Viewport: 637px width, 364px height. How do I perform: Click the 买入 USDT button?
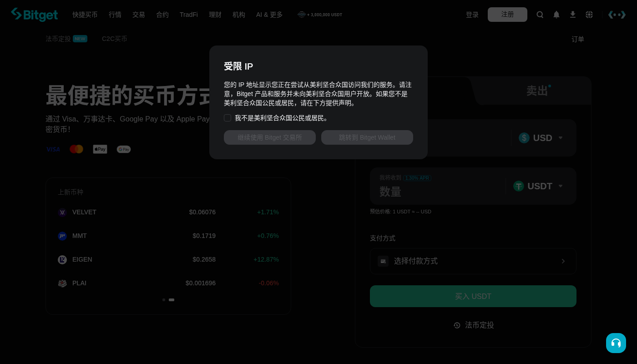coord(473,296)
